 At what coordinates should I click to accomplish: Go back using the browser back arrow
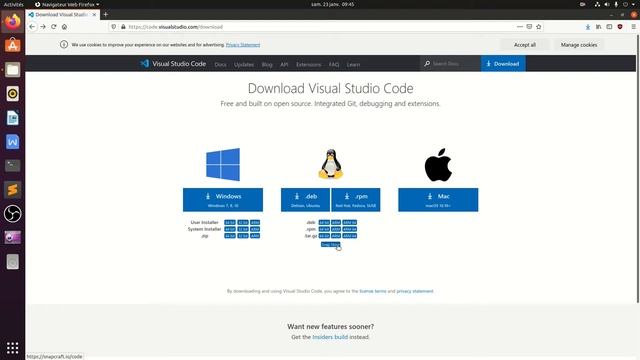pyautogui.click(x=32, y=27)
